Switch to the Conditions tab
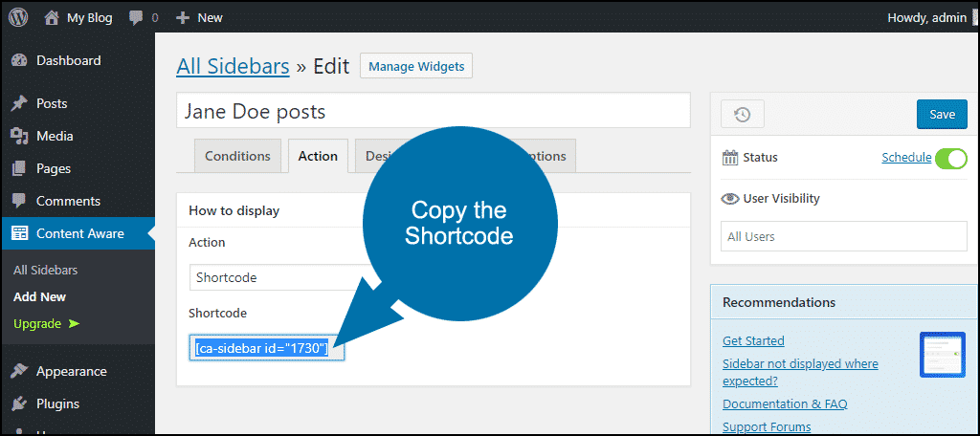 point(237,156)
